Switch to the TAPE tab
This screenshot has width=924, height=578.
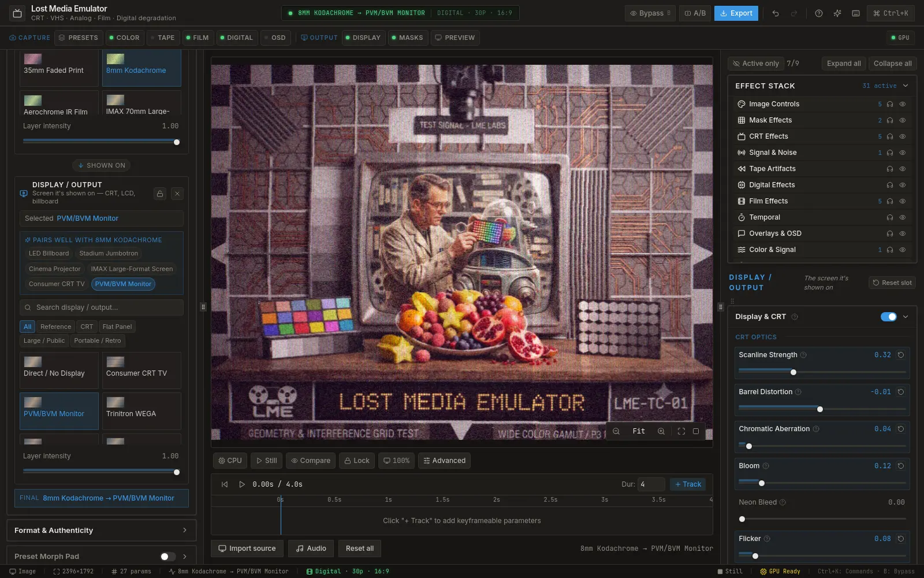tap(162, 38)
